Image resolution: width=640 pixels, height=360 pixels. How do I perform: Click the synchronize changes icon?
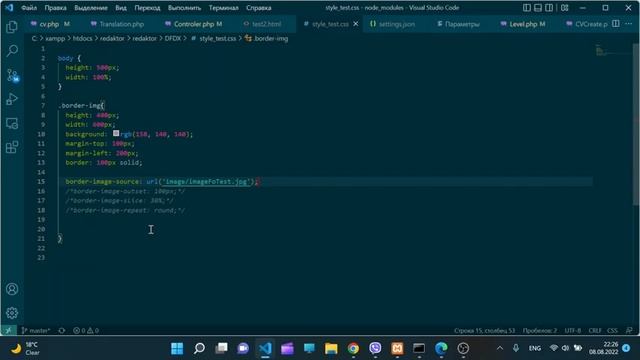tap(62, 331)
